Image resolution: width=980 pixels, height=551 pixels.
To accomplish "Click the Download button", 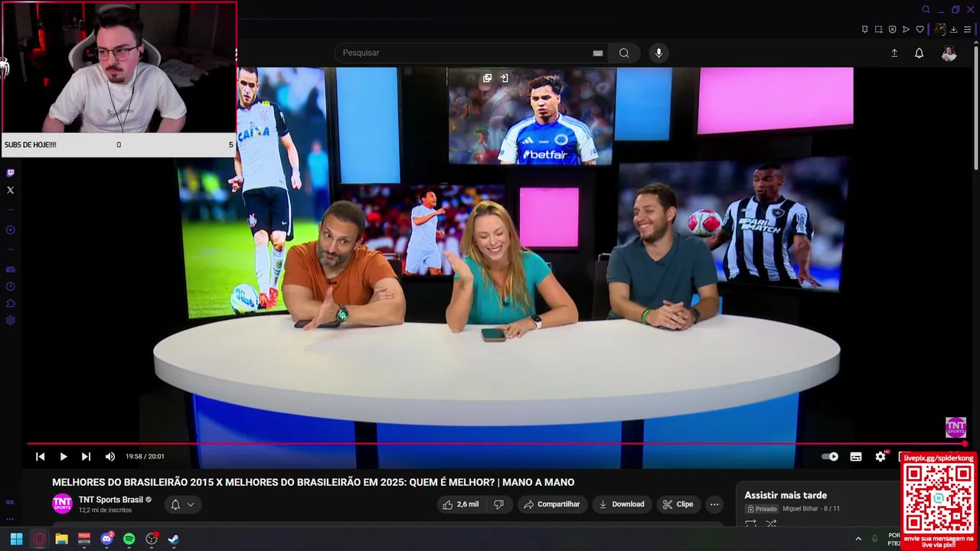I will (621, 504).
